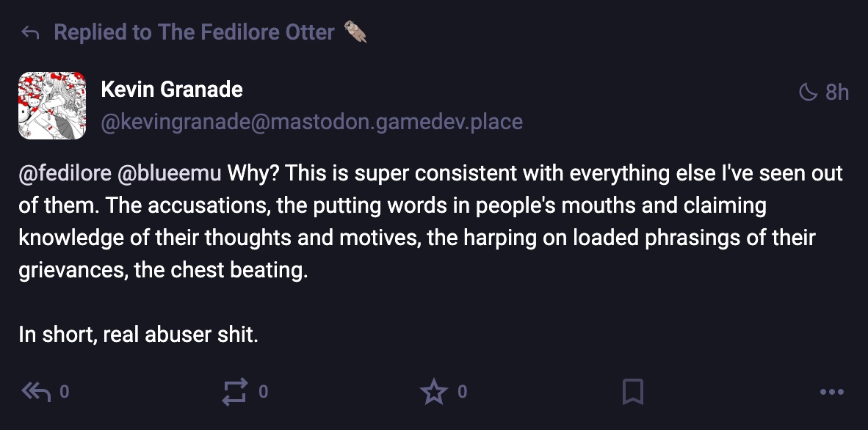Click the favourite count beside the star
Image resolution: width=868 pixels, height=430 pixels.
tap(462, 392)
